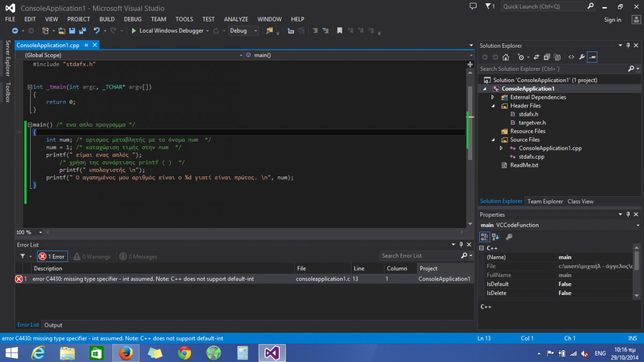Switch to the Output tab
Screen dimensions: 644x362
coord(53,325)
